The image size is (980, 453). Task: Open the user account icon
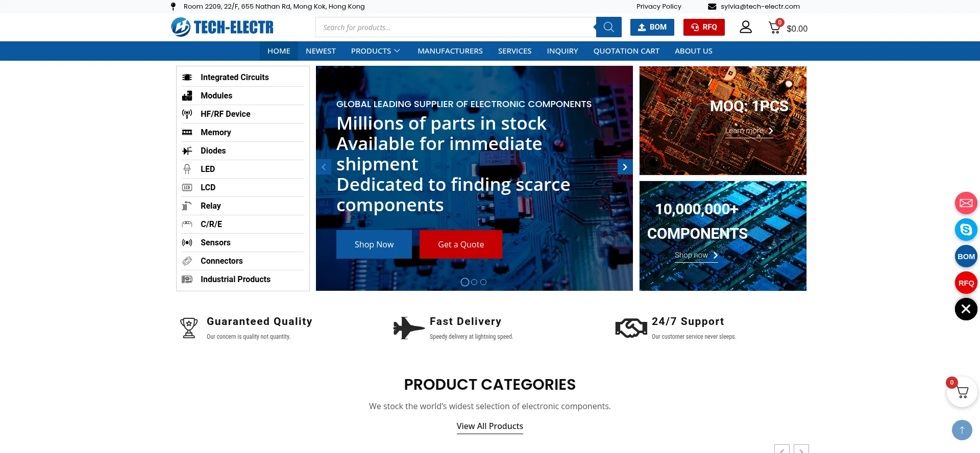coord(746,27)
